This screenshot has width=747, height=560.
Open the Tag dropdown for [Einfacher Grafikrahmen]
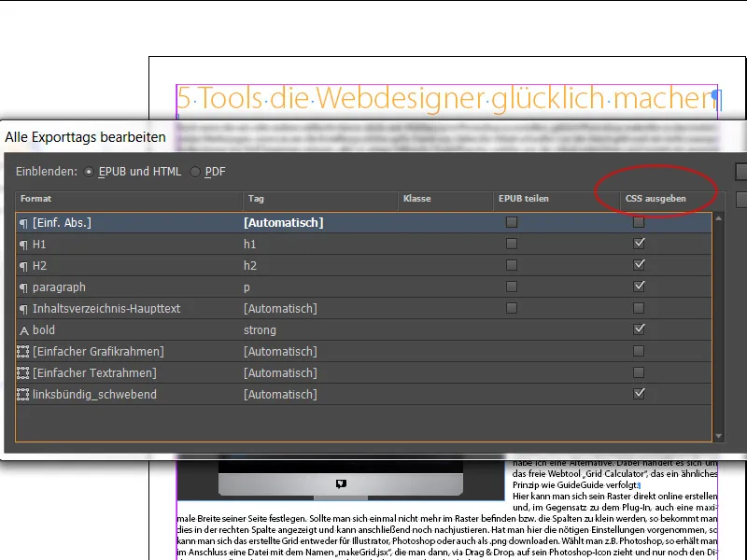click(280, 352)
